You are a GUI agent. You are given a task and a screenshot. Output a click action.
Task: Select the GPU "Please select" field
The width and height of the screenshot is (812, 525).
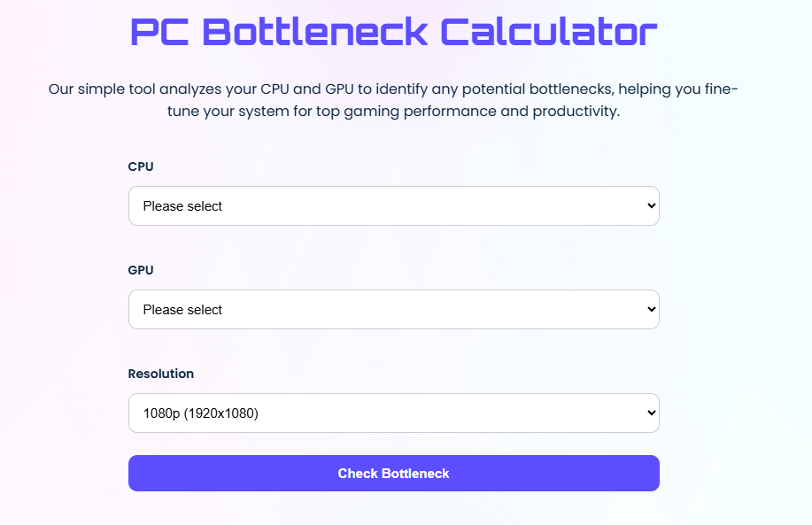[354, 309]
